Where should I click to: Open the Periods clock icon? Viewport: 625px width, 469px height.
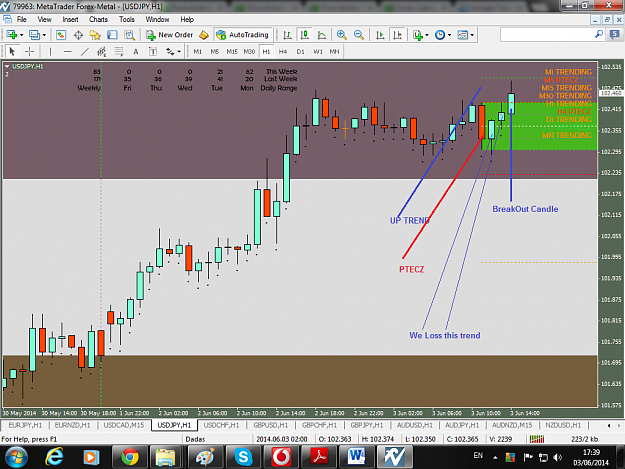pos(440,35)
